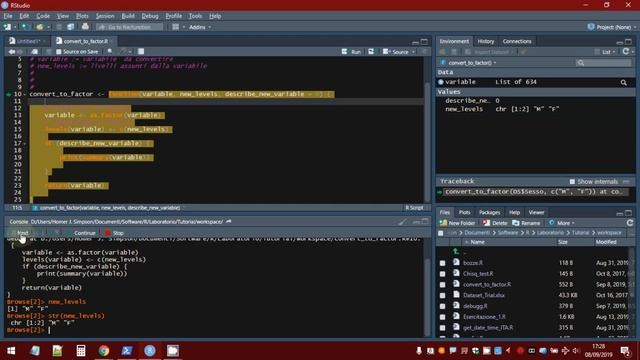Source the active script
The height and width of the screenshot is (360, 640).
[x=396, y=52]
